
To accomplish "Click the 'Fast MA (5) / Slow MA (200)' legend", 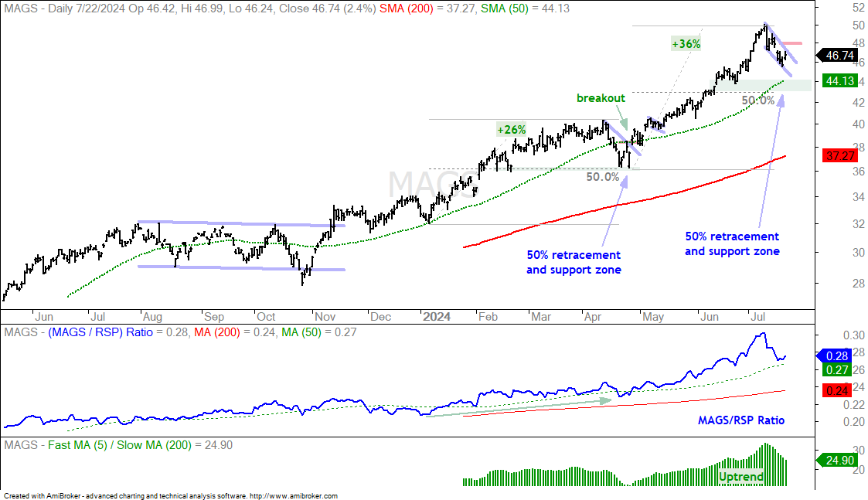I will coord(120,445).
